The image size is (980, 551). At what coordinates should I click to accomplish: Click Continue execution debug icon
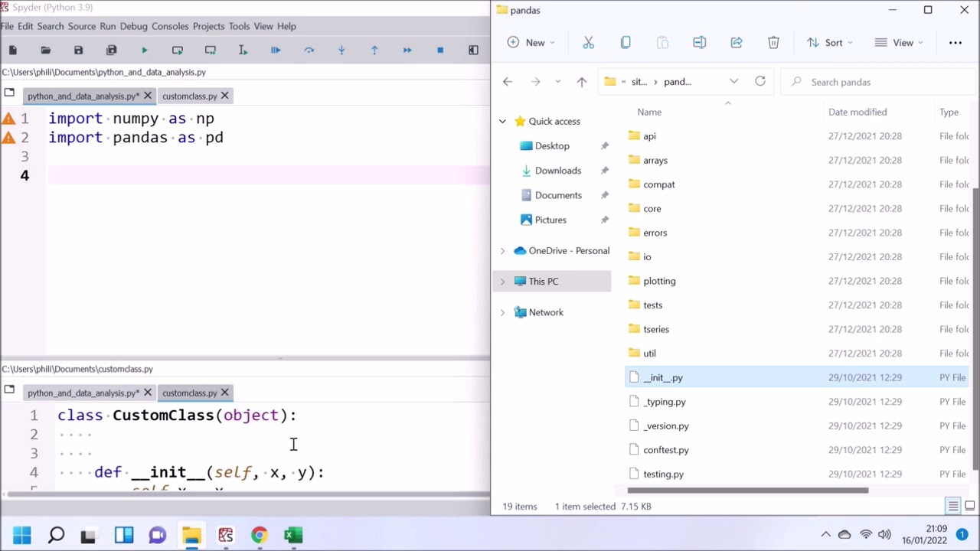tap(407, 51)
